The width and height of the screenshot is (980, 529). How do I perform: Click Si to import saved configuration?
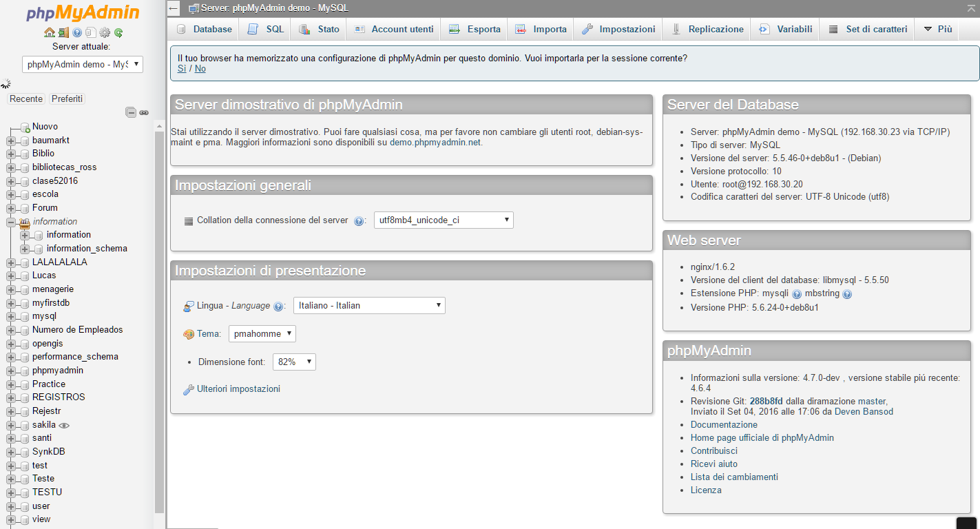(x=182, y=69)
